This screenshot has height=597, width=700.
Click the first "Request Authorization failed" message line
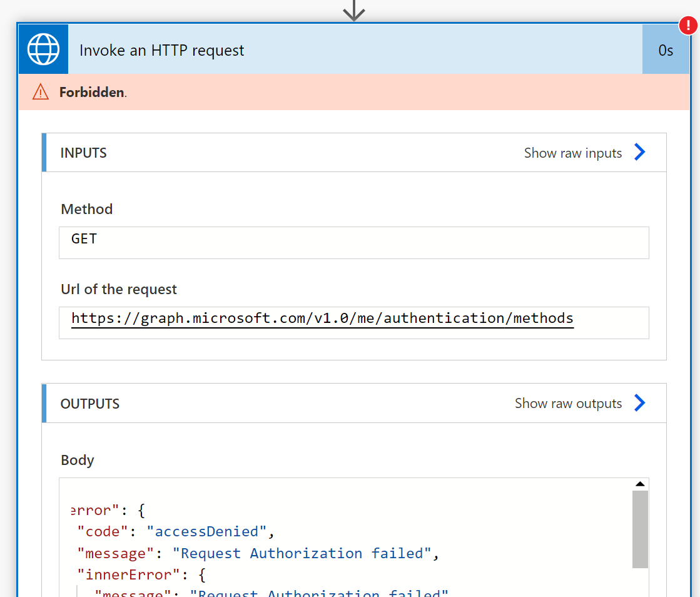click(258, 553)
